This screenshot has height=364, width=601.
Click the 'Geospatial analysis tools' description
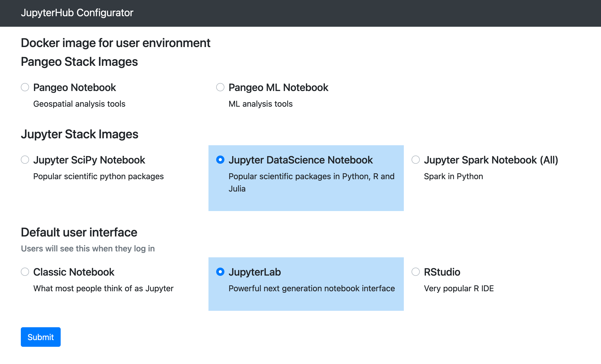tap(79, 104)
